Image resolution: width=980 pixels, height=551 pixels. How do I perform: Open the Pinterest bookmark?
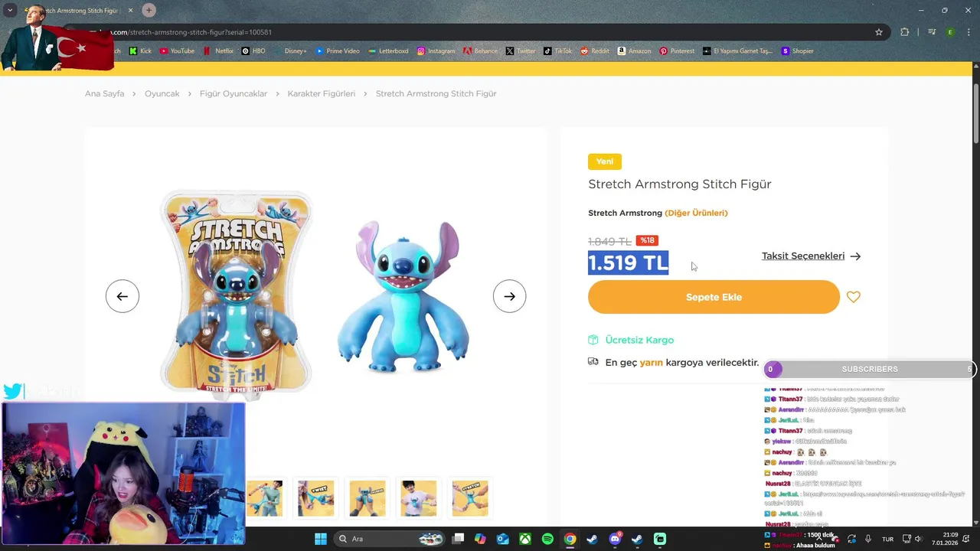(677, 51)
